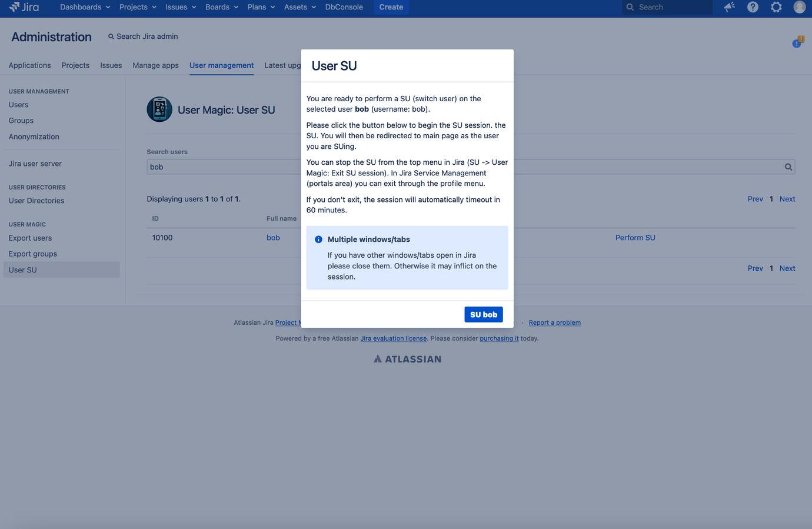Screen dimensions: 812x529
Task: Click the magnifier icon in Search users field
Action: coord(788,167)
